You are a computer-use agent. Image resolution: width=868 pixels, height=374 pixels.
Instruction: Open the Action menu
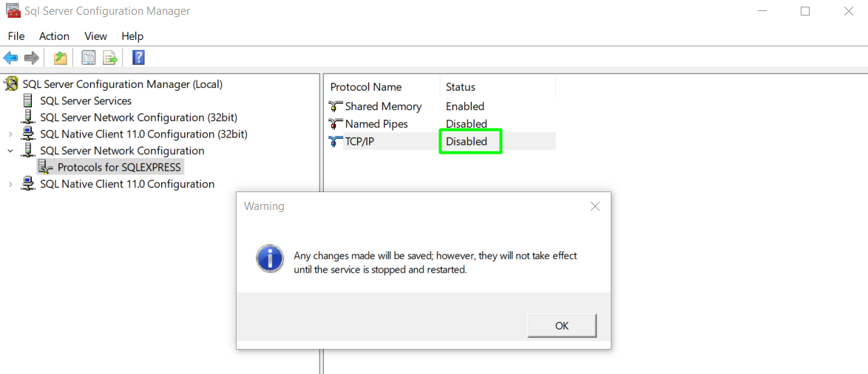[54, 36]
